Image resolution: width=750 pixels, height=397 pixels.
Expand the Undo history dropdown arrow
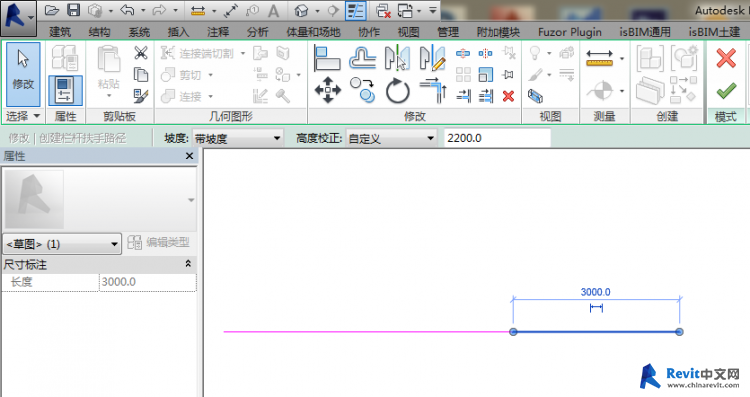(x=143, y=11)
